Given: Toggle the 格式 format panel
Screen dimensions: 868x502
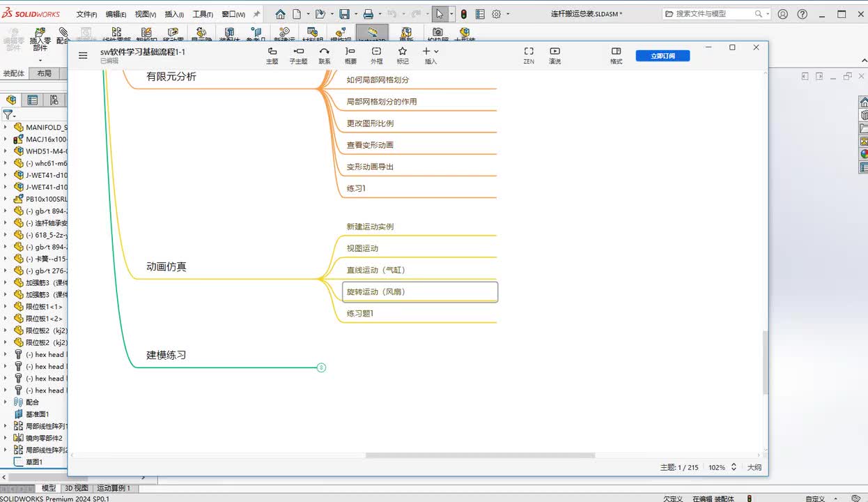Looking at the screenshot, I should (616, 55).
